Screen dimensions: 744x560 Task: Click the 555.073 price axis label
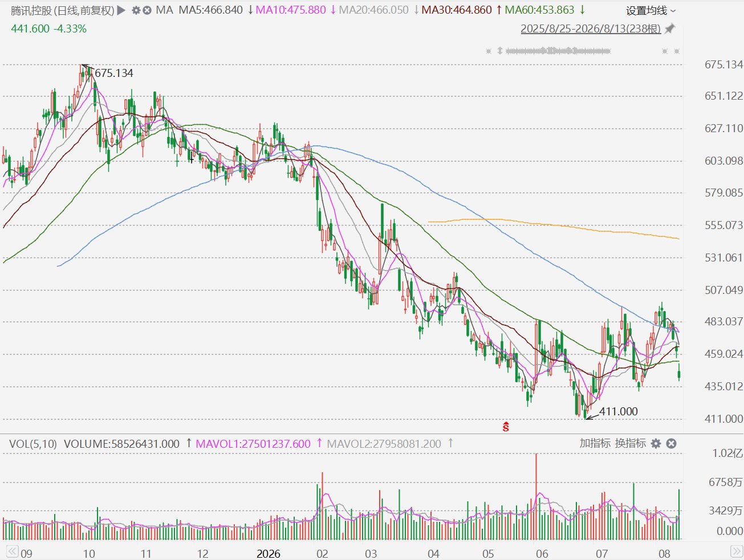(723, 225)
